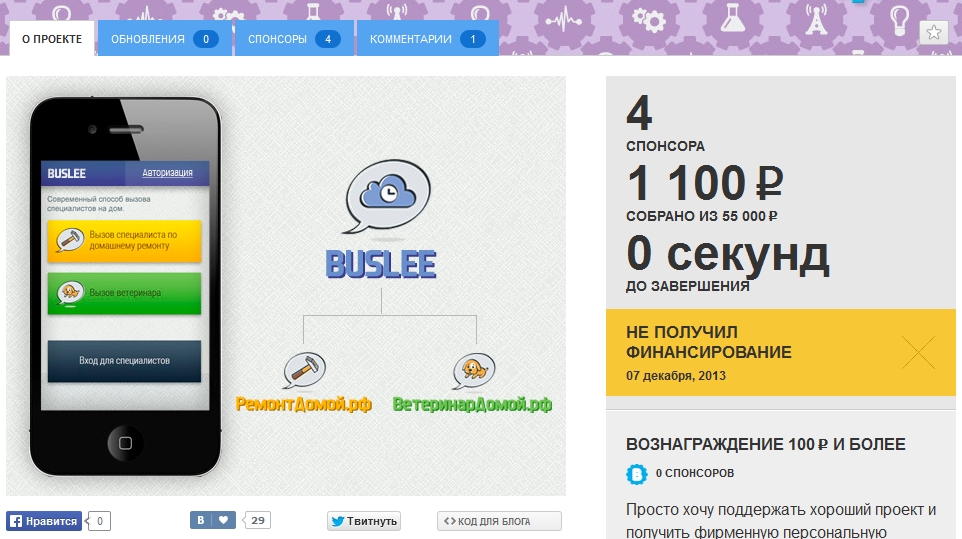Image resolution: width=962 pixels, height=539 pixels.
Task: Click the Facebook Нравится button
Action: coord(44,521)
